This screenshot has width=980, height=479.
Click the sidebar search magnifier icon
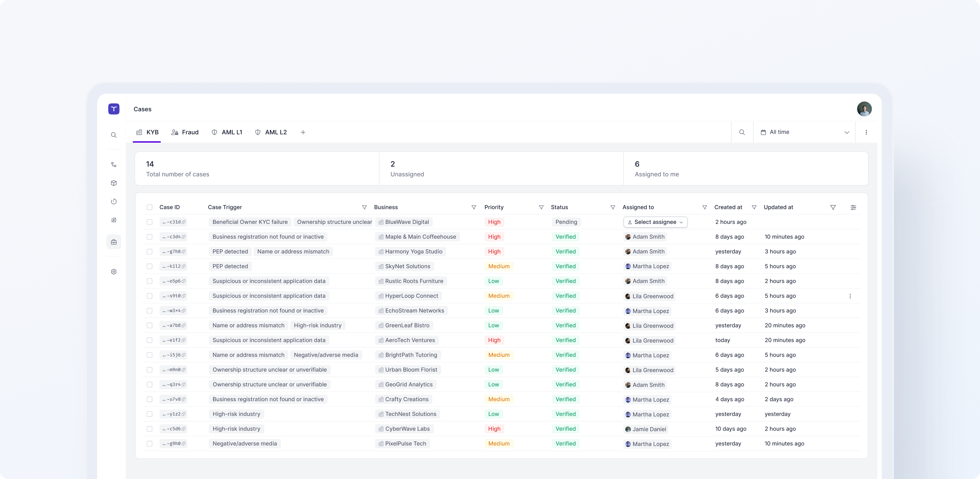click(x=113, y=135)
